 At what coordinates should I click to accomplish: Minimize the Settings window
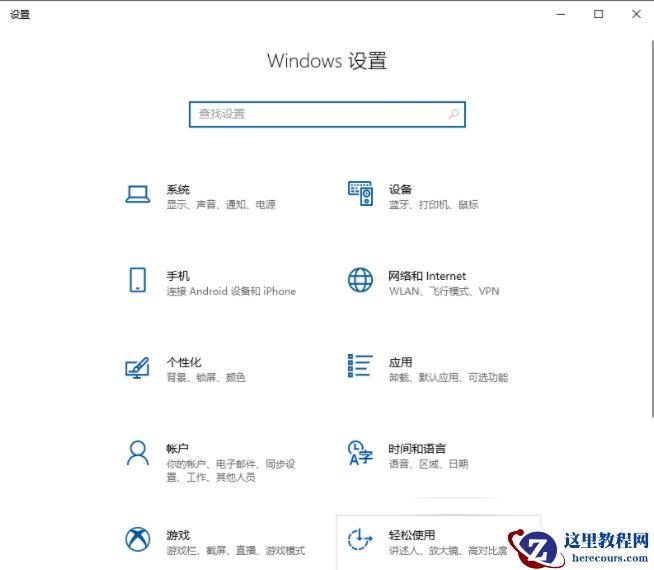pyautogui.click(x=561, y=14)
